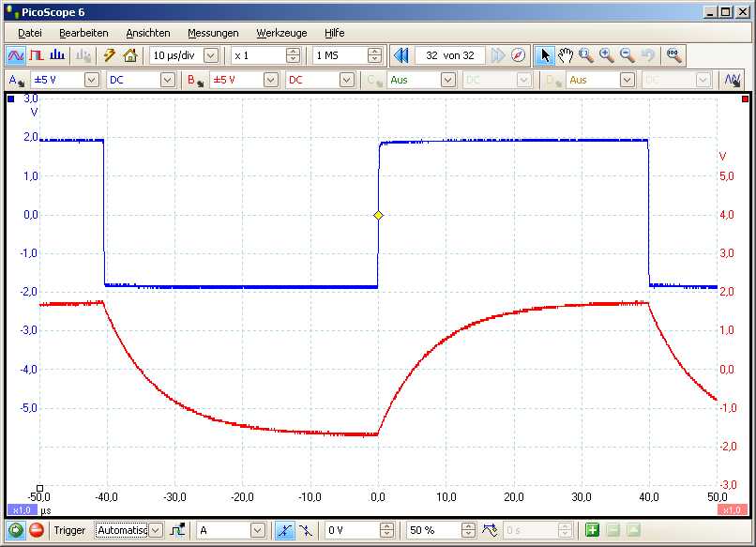This screenshot has height=547, width=756.
Task: Open channel B ±5 V range dropdown
Action: [x=270, y=80]
